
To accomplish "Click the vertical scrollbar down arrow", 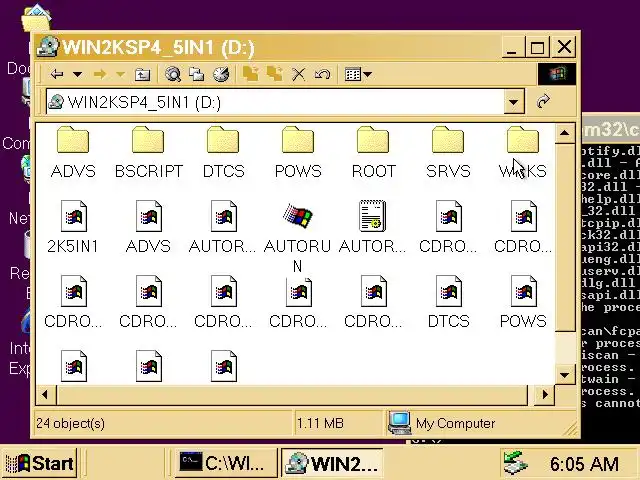I will tap(564, 374).
